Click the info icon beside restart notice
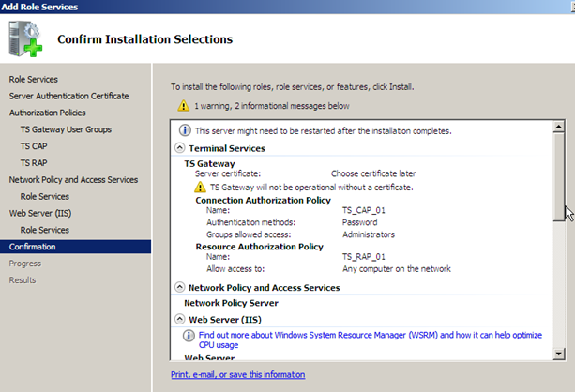The width and height of the screenshot is (575, 392). [184, 130]
